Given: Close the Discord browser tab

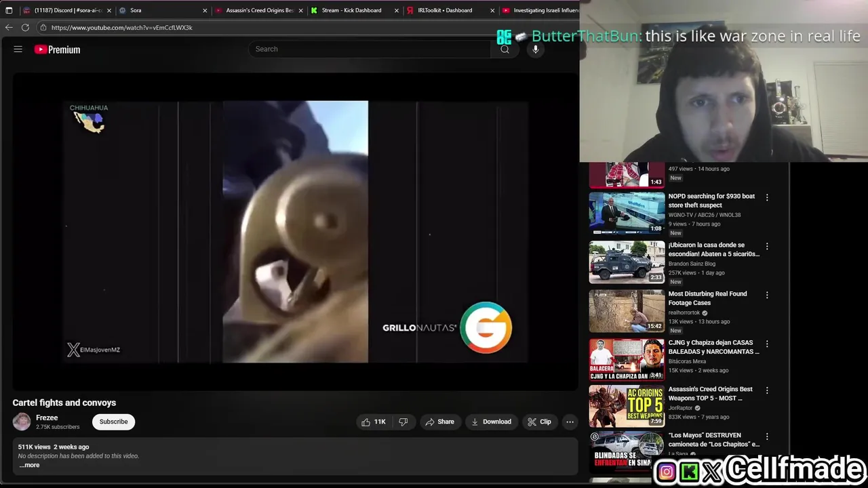Looking at the screenshot, I should pos(109,10).
